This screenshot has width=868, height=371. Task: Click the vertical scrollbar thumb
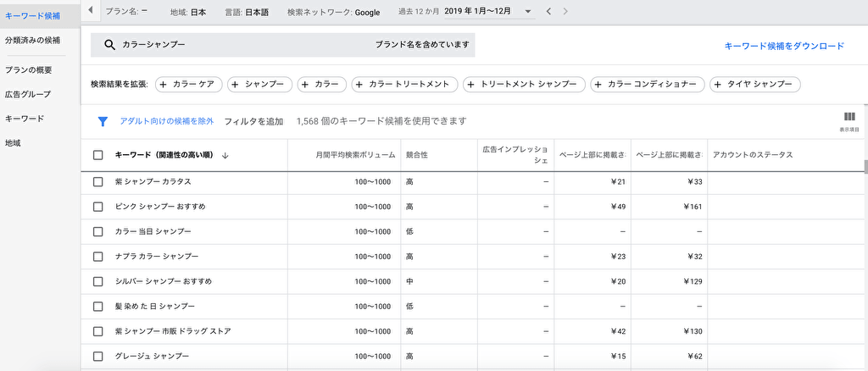point(865,166)
